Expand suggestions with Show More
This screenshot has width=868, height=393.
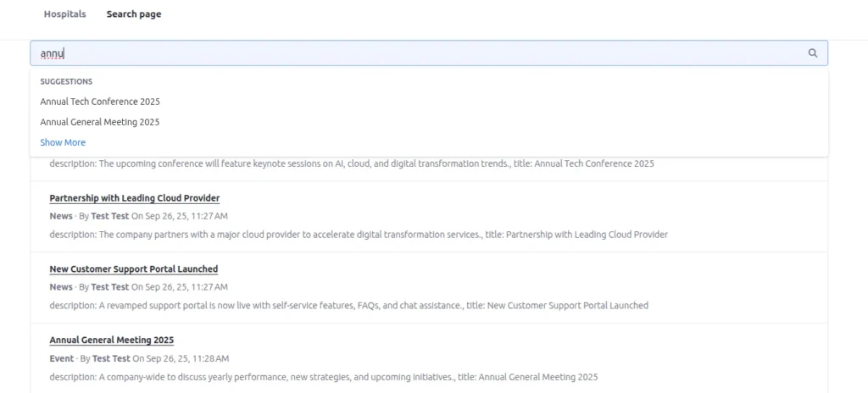point(63,142)
